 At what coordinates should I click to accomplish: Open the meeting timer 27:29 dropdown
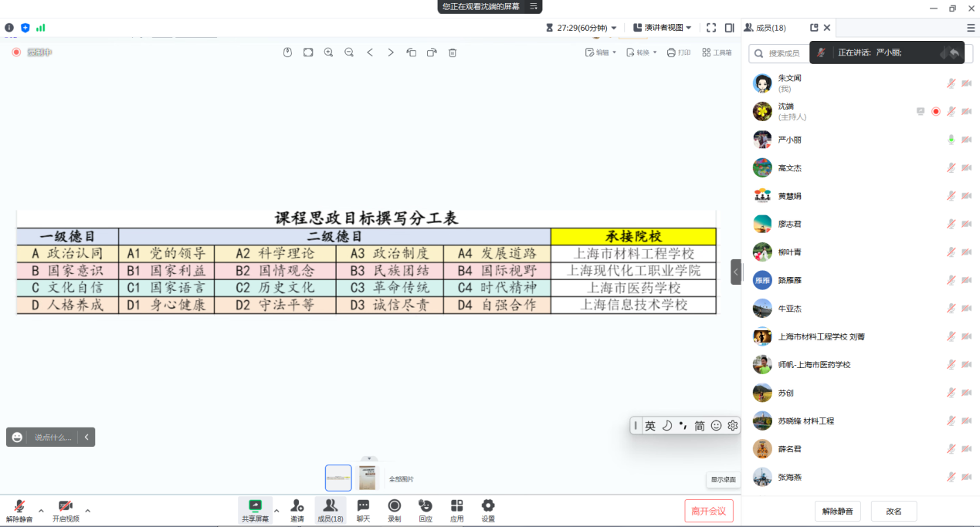click(582, 28)
